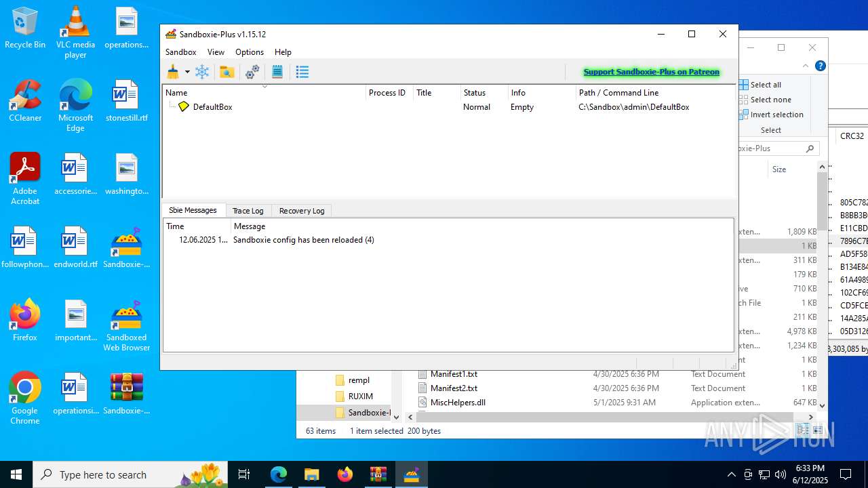Switch to the Sbie Messages tab
The height and width of the screenshot is (488, 868).
[193, 210]
